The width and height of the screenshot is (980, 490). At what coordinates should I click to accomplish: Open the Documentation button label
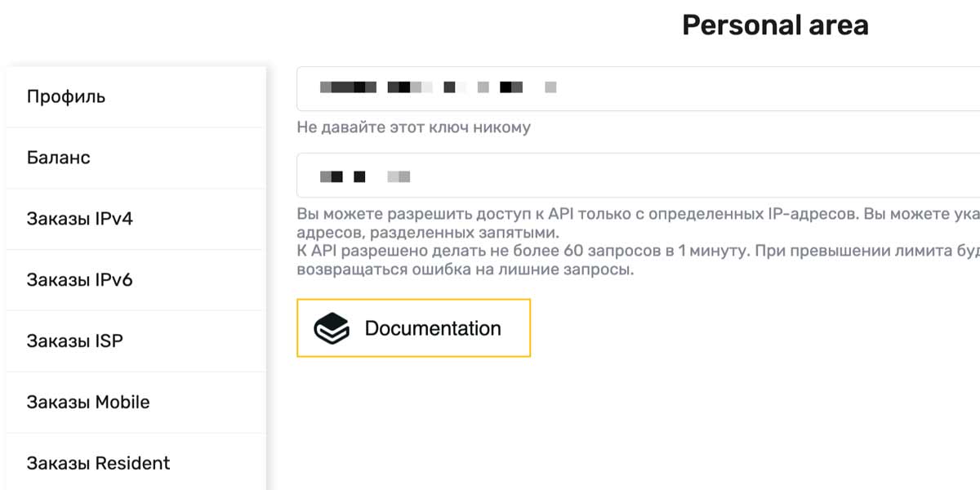click(433, 328)
